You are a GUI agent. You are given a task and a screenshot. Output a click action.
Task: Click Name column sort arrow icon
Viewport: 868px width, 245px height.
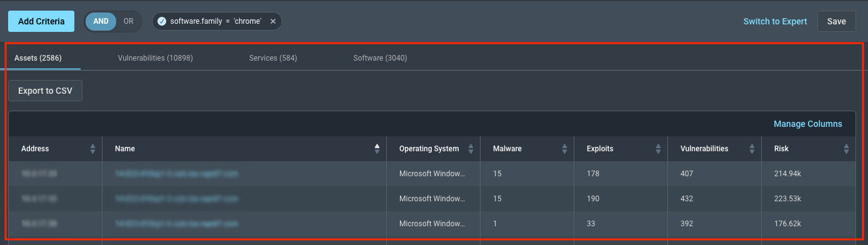point(377,149)
